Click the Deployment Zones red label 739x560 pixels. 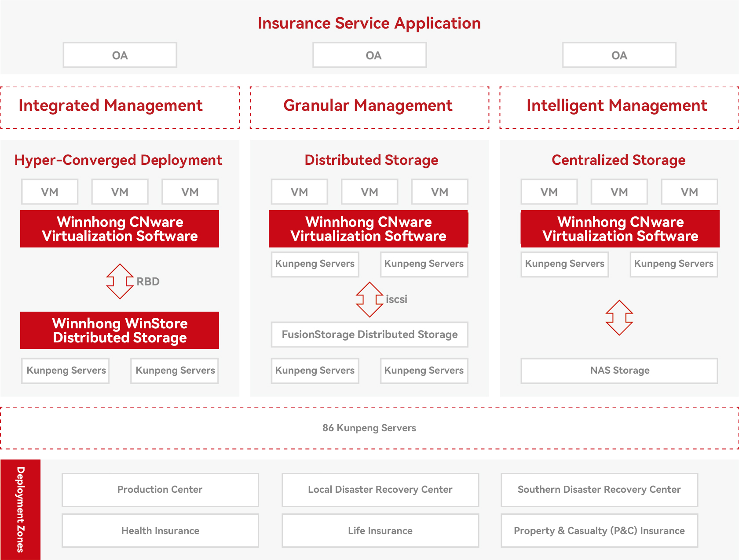pyautogui.click(x=20, y=509)
